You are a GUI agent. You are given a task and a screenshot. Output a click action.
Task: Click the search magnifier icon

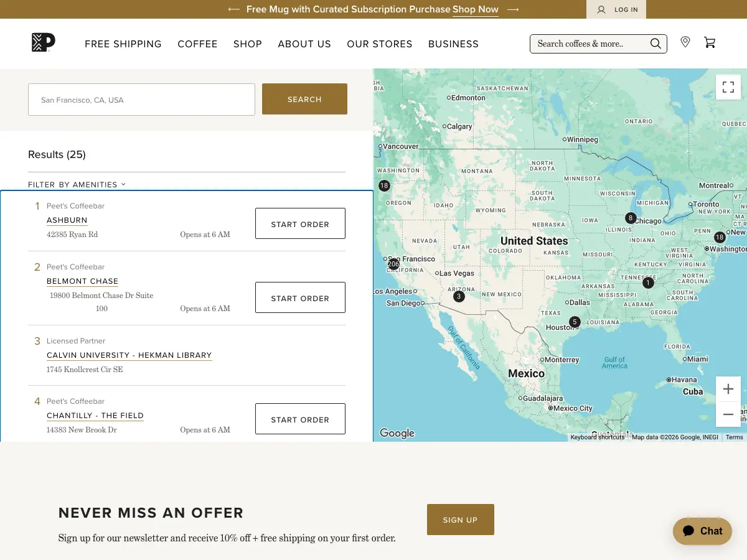(655, 44)
